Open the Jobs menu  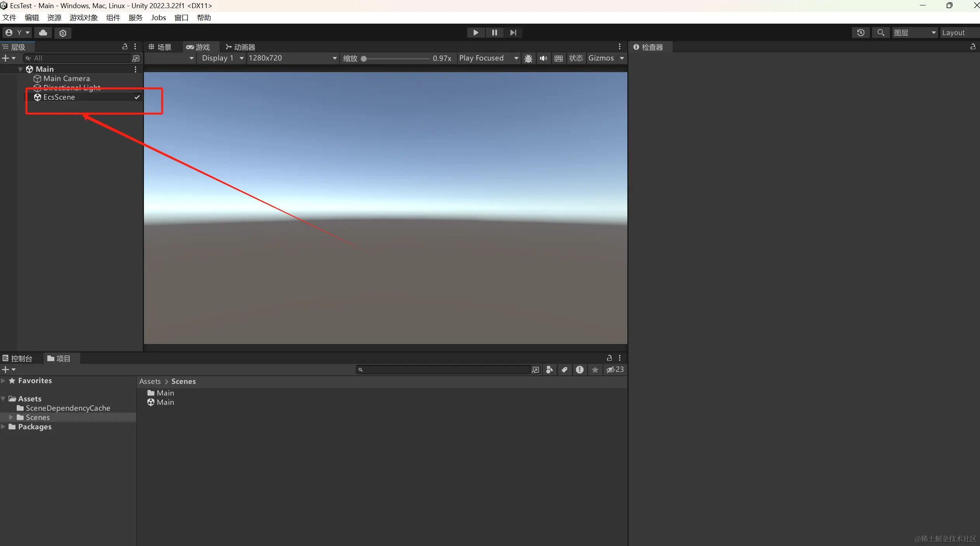click(x=158, y=18)
